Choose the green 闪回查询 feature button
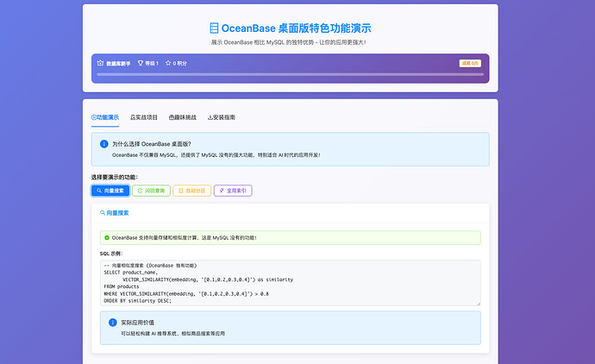Viewport: 595px width, 364px height. [151, 191]
